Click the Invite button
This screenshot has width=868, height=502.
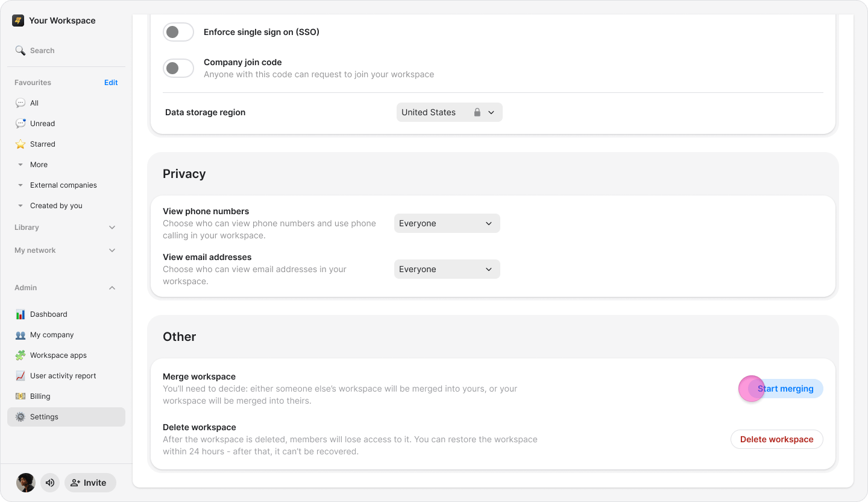coord(90,483)
